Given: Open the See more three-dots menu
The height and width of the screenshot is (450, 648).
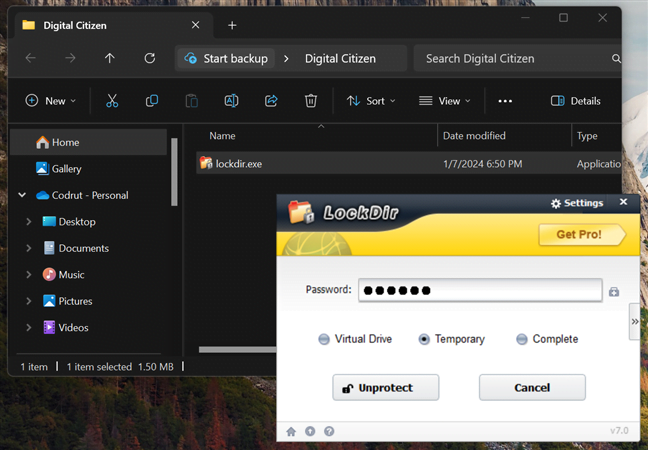Looking at the screenshot, I should (505, 101).
